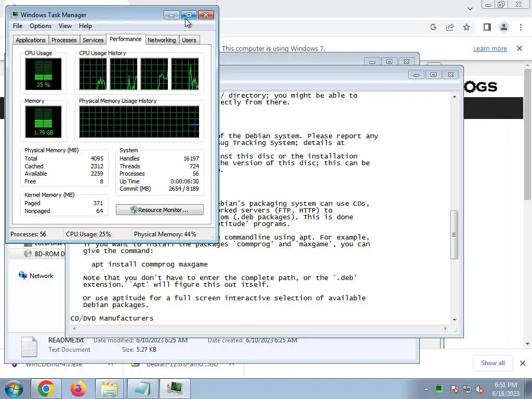This screenshot has width=532, height=399.
Task: Click the Chrome page vertical scrollbar
Action: point(528,135)
